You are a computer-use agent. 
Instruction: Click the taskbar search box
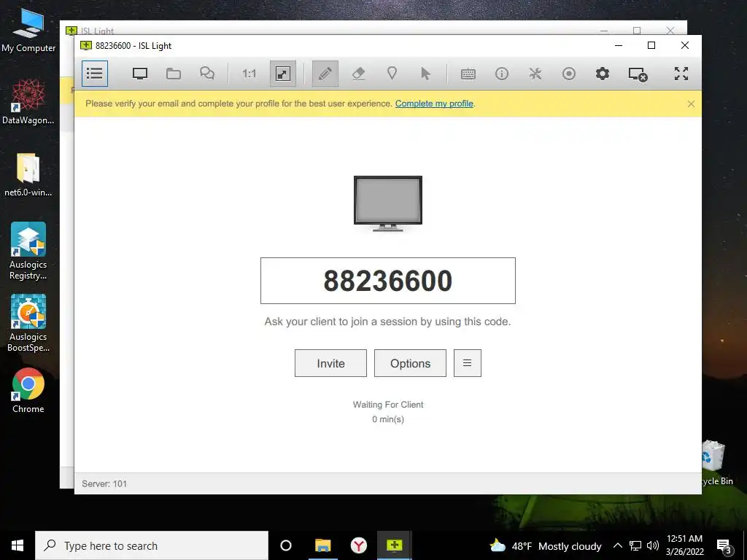pos(152,545)
